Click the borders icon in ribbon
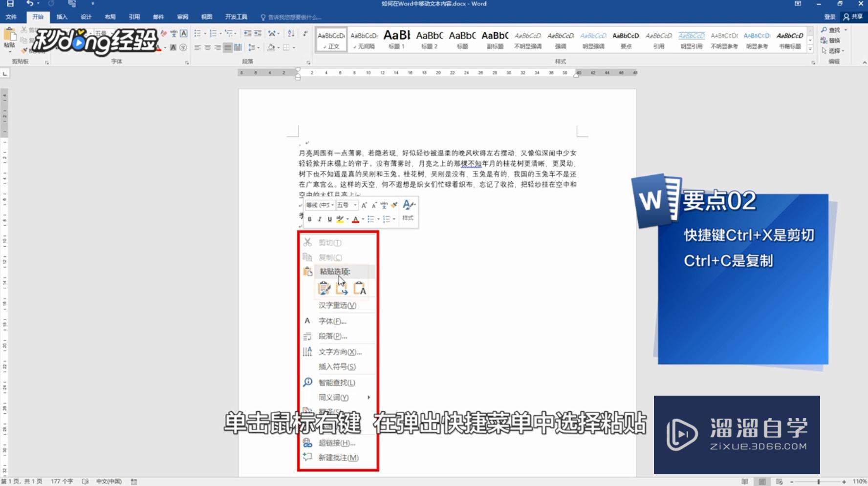868x486 pixels. (286, 47)
